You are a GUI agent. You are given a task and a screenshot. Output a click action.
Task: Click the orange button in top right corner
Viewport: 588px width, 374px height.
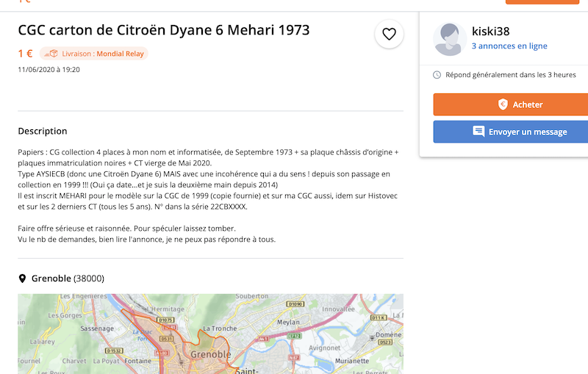(x=542, y=2)
